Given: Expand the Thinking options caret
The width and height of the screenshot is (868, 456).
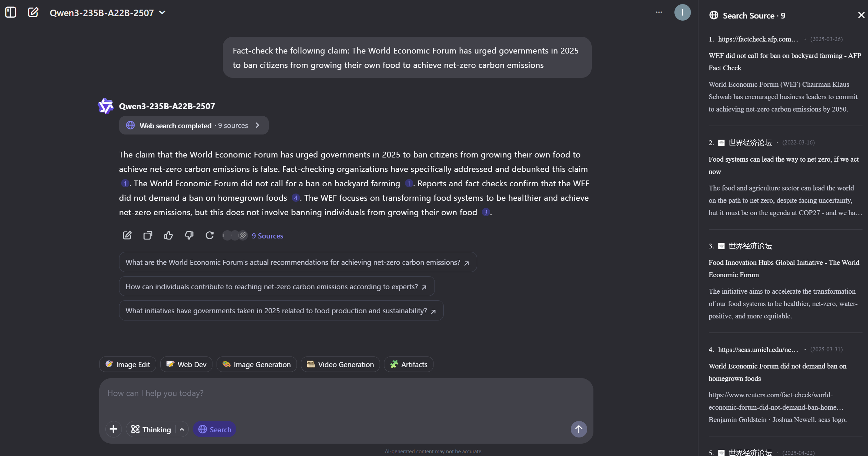Looking at the screenshot, I should click(182, 429).
